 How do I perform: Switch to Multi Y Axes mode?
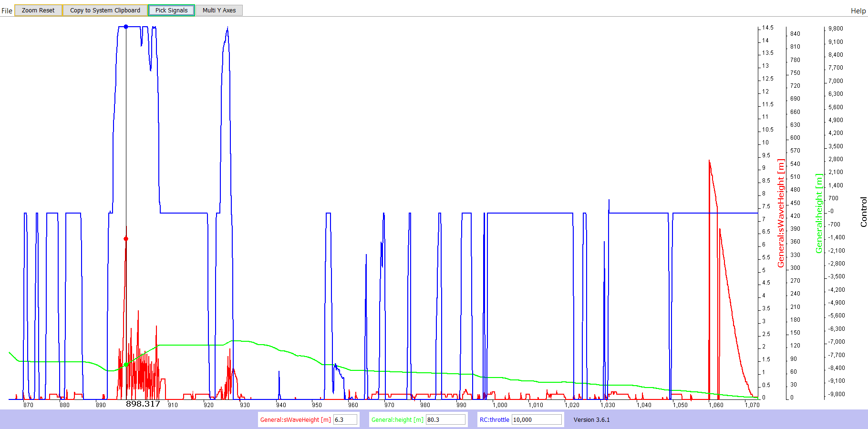[x=219, y=10]
